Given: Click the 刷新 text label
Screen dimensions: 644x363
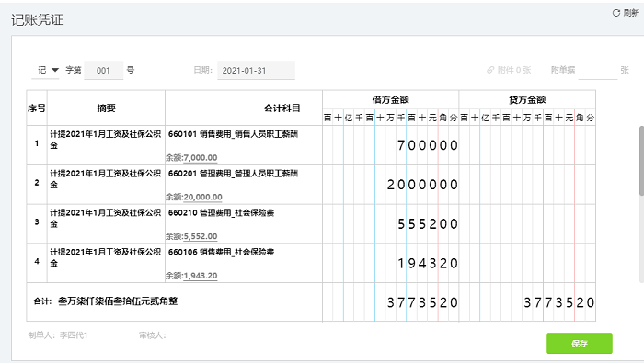Looking at the screenshot, I should [x=631, y=13].
